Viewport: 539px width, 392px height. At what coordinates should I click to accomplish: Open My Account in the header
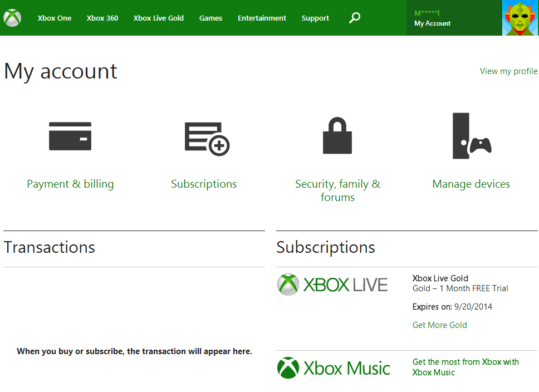[433, 23]
